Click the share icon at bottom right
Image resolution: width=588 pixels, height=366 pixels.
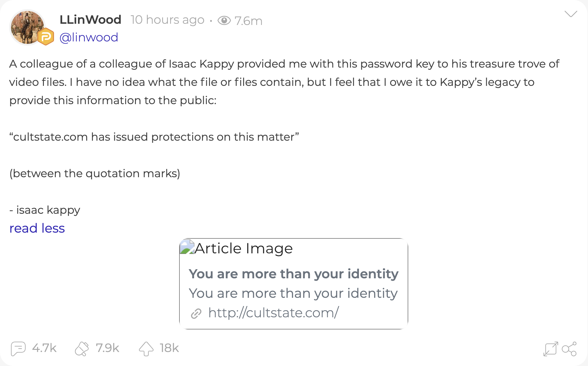pos(569,349)
